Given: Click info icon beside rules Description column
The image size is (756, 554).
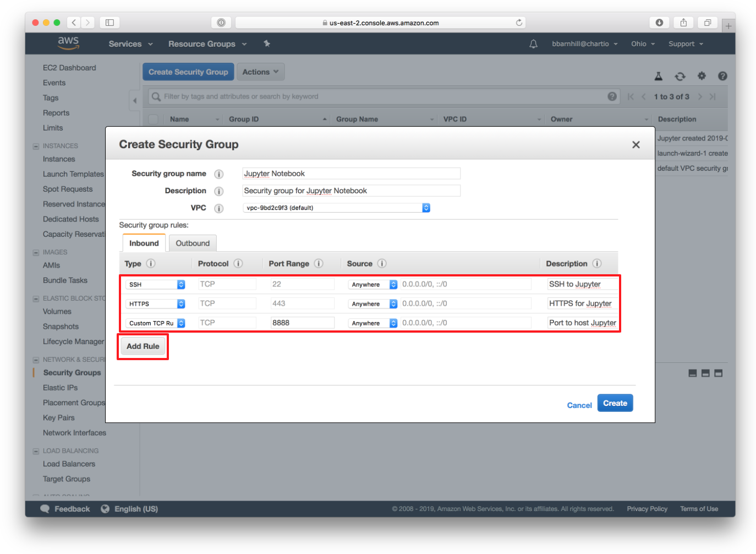Looking at the screenshot, I should pos(597,264).
